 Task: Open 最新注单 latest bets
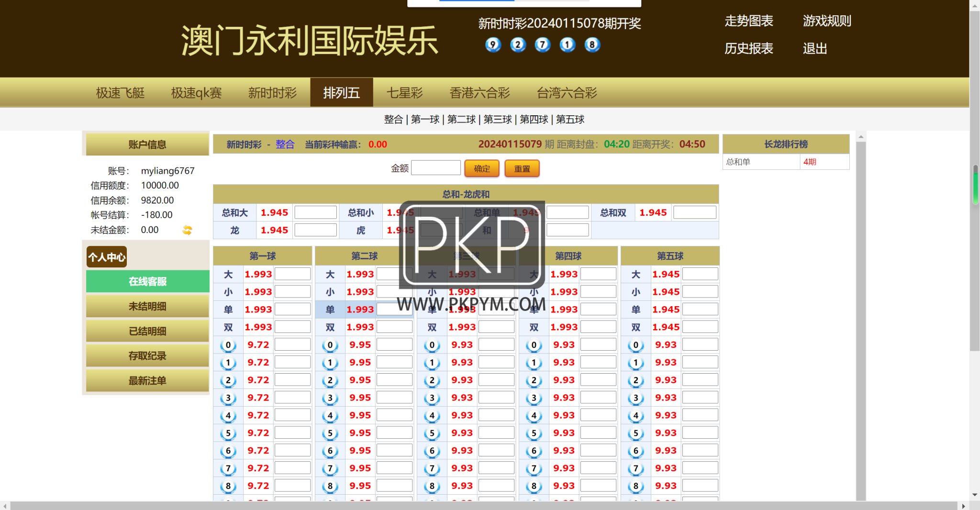pos(147,381)
